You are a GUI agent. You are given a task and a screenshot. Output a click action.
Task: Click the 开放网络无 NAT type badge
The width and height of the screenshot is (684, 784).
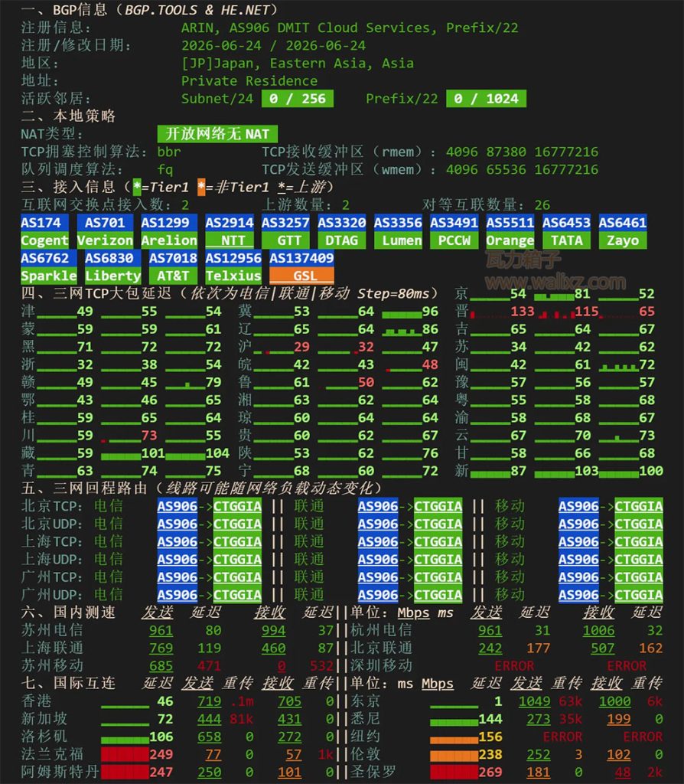tap(217, 134)
